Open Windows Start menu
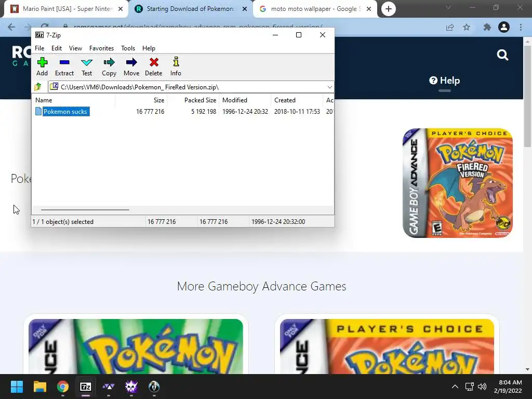The width and height of the screenshot is (532, 399). [17, 387]
